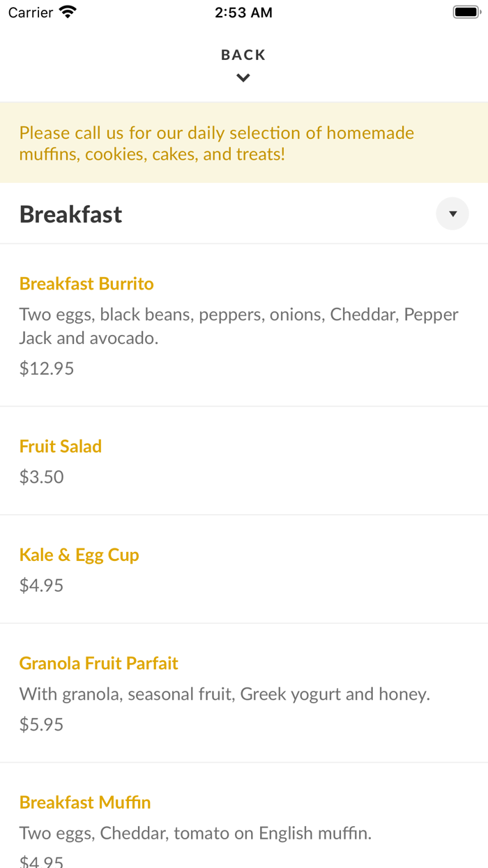
Task: Tap the battery icon in status bar
Action: pyautogui.click(x=466, y=13)
